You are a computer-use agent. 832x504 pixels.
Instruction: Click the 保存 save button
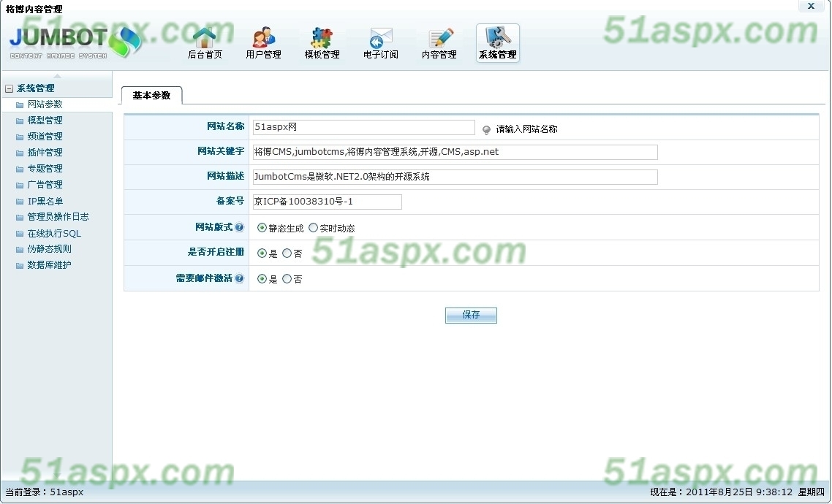click(471, 316)
